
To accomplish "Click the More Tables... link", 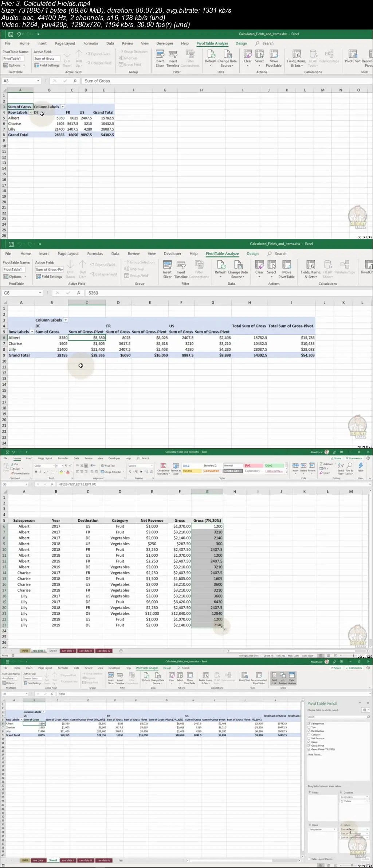I will pyautogui.click(x=315, y=755).
